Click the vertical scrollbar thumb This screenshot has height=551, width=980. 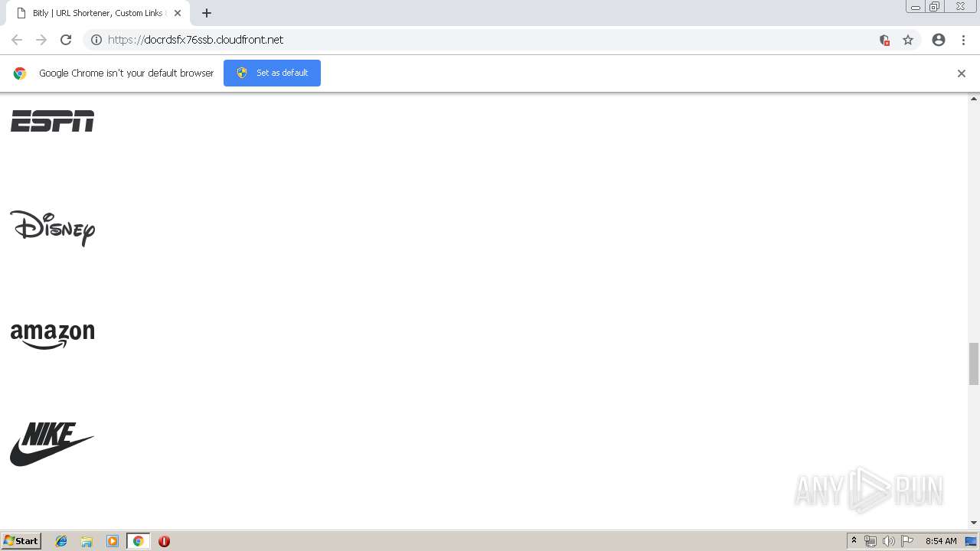click(974, 364)
